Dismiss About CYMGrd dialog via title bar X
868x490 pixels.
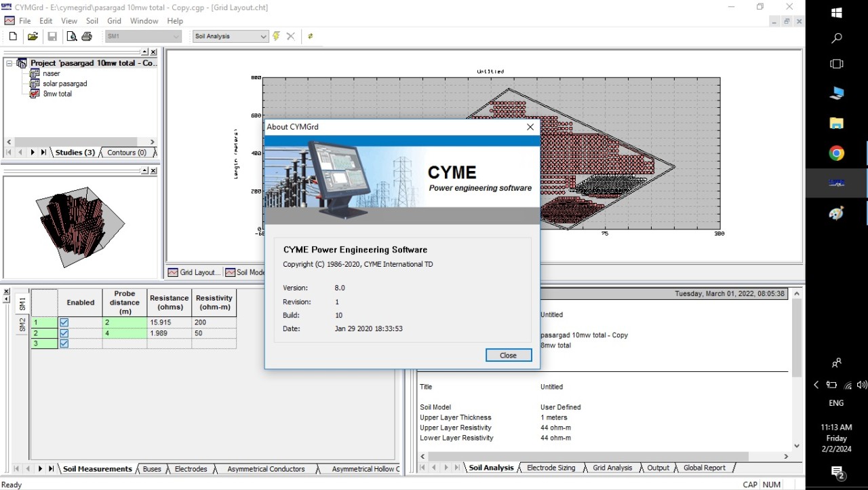click(530, 127)
